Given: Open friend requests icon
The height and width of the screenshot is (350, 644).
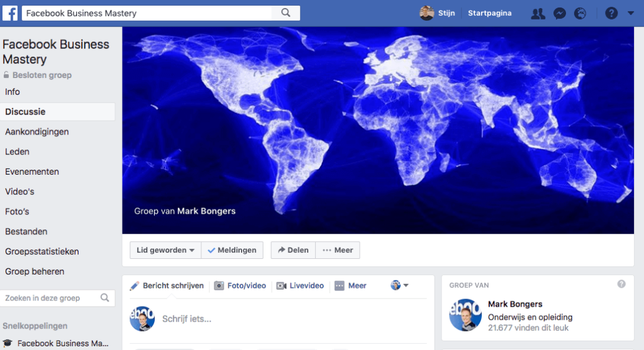Looking at the screenshot, I should click(538, 14).
